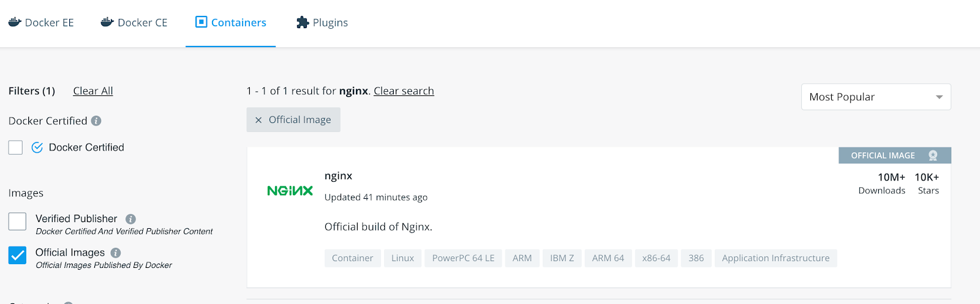Viewport: 980px width, 304px height.
Task: Enable the Docker Certified checkbox
Action: (x=16, y=147)
